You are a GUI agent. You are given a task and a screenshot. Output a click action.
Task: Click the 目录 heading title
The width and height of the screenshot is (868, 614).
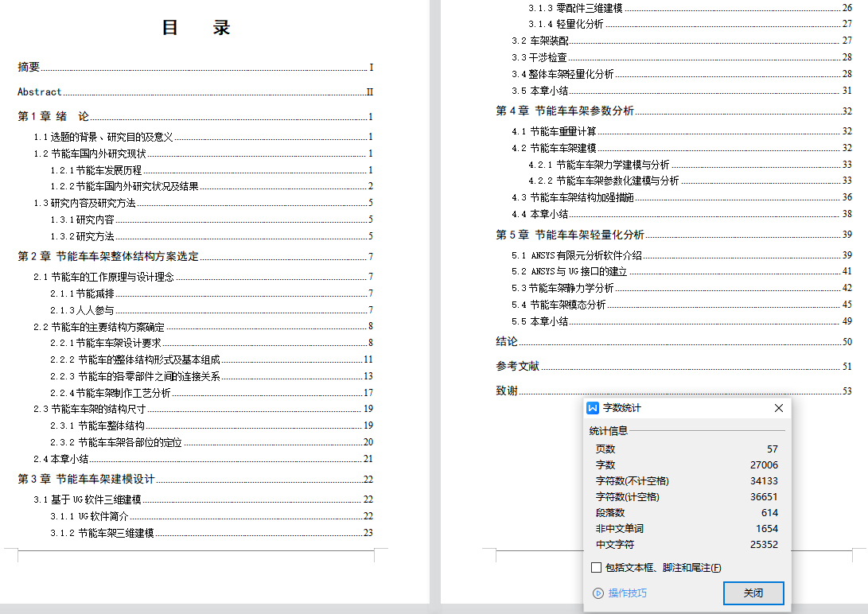[196, 27]
